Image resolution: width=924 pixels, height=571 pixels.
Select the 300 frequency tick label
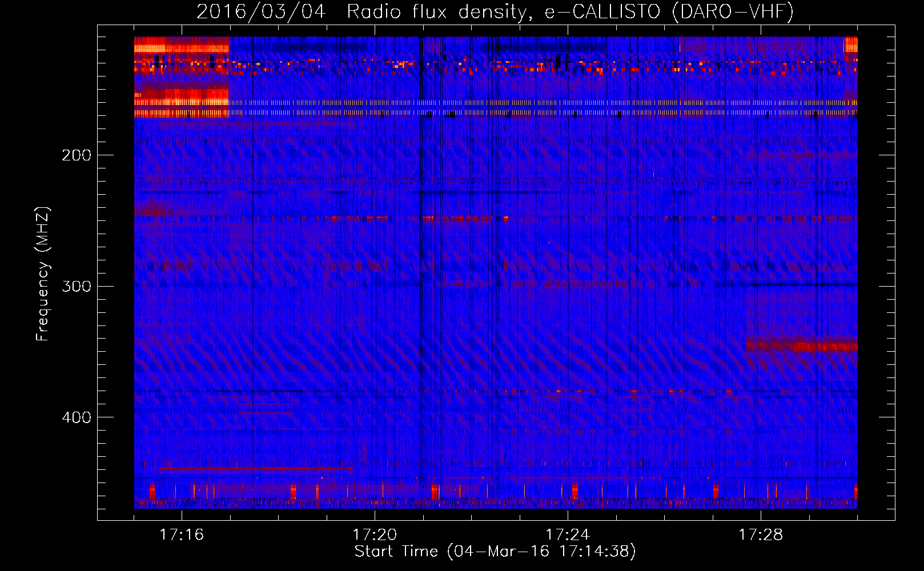[x=77, y=286]
